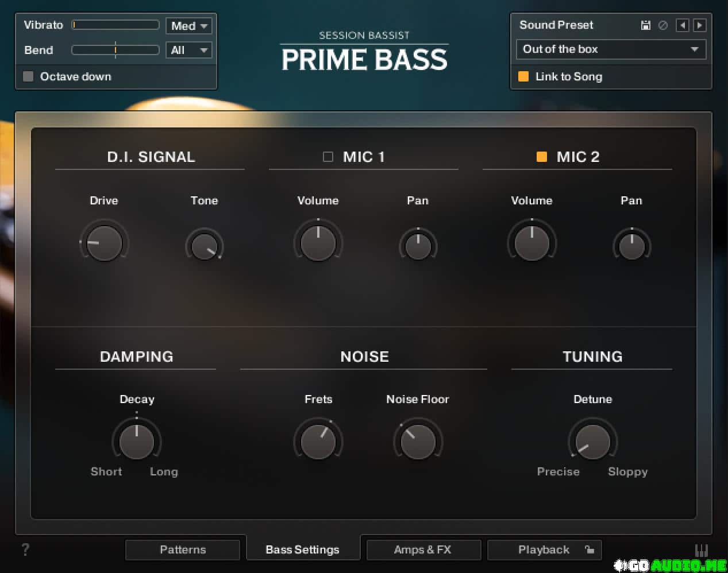This screenshot has height=573, width=728.
Task: Select the Bass Settings tab
Action: point(303,549)
